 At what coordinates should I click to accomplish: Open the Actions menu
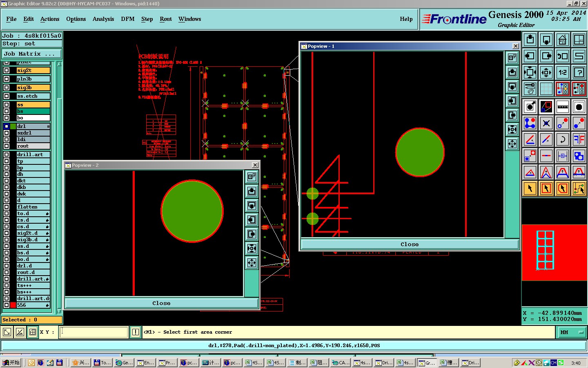point(50,19)
